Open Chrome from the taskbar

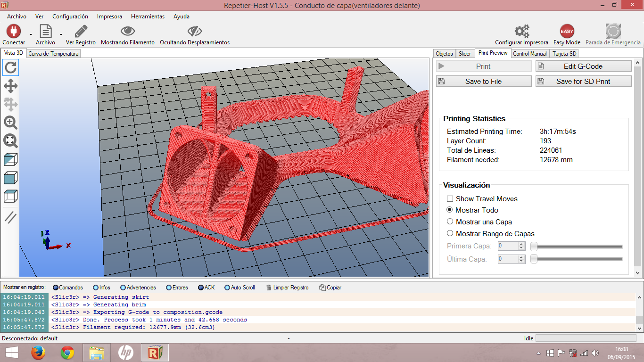(x=67, y=353)
